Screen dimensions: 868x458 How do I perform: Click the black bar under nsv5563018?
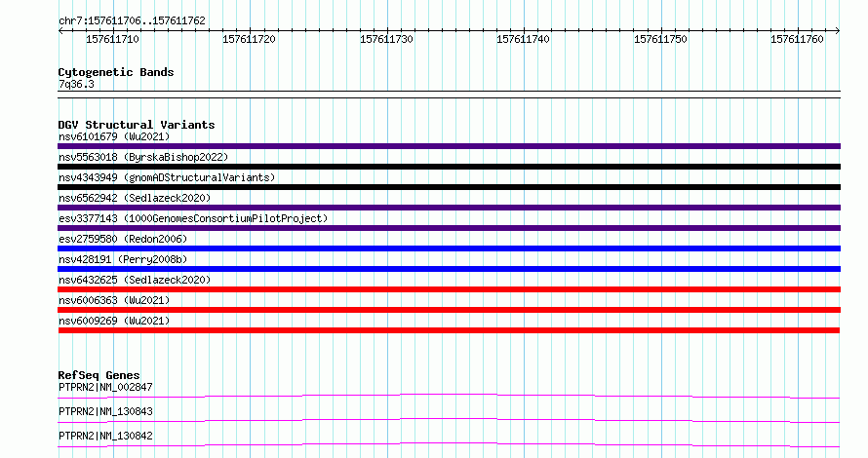tap(449, 167)
